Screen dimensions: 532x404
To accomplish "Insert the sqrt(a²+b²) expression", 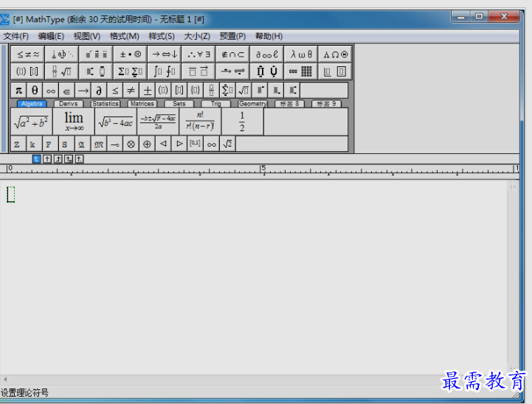I will pos(32,122).
